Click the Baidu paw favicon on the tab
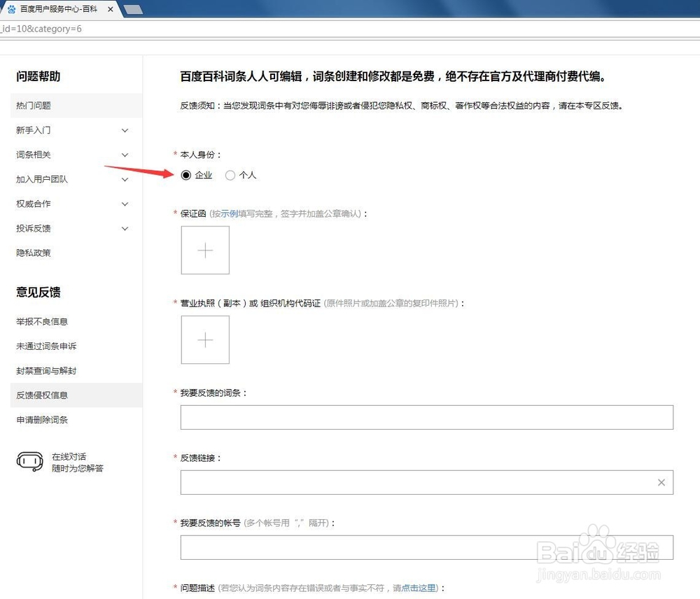 pyautogui.click(x=12, y=9)
